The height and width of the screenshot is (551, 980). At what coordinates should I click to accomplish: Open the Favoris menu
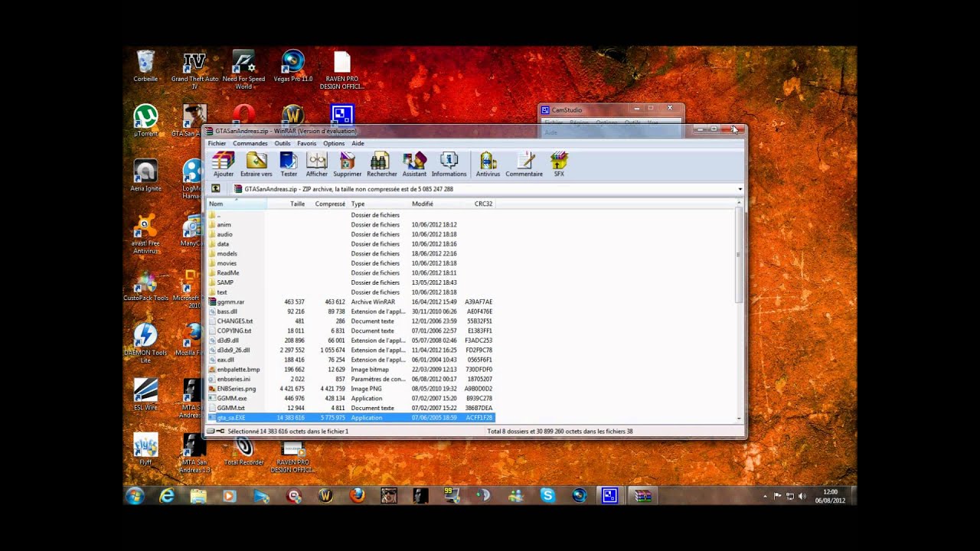pos(307,143)
